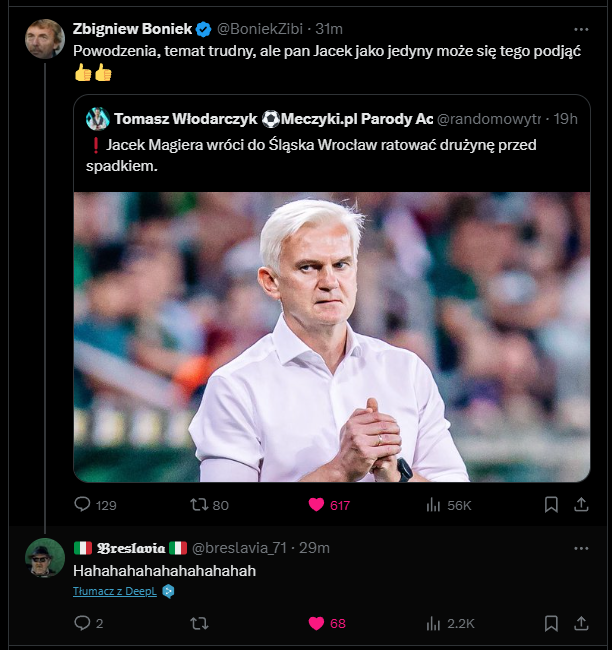Screen dimensions: 612x650
Task: Click the Tłumacz z DeepL link
Action: 115,591
